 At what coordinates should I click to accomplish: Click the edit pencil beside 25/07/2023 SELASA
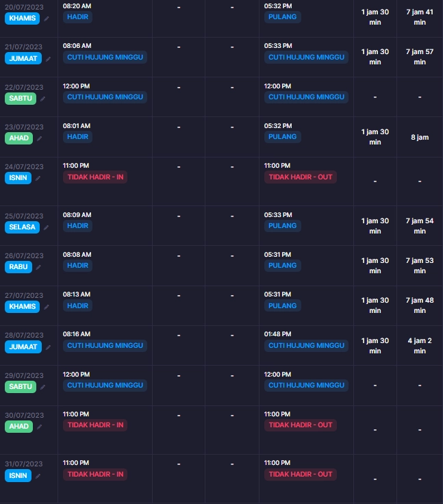(47, 227)
